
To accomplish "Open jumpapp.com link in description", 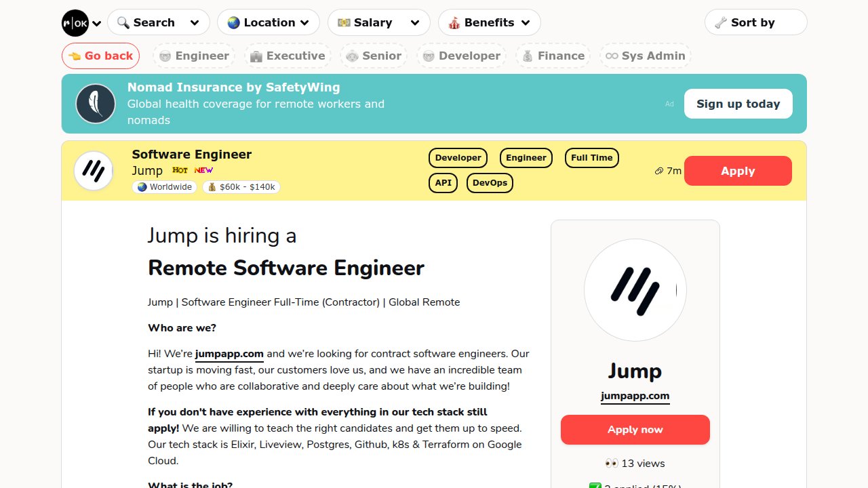I will click(229, 354).
